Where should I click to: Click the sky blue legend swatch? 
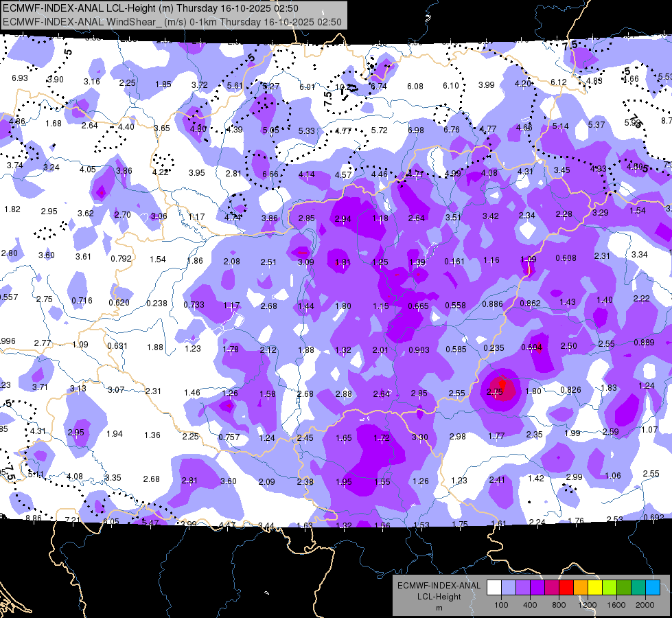[653, 588]
